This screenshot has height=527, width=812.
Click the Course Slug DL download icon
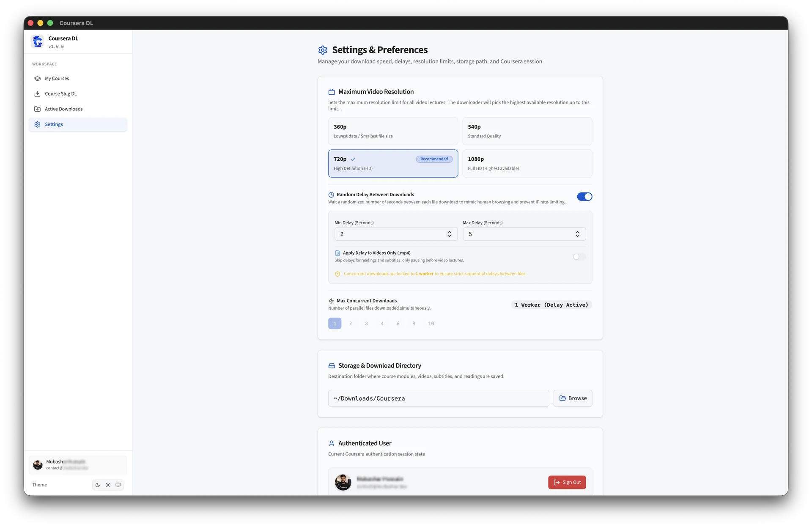(x=37, y=94)
